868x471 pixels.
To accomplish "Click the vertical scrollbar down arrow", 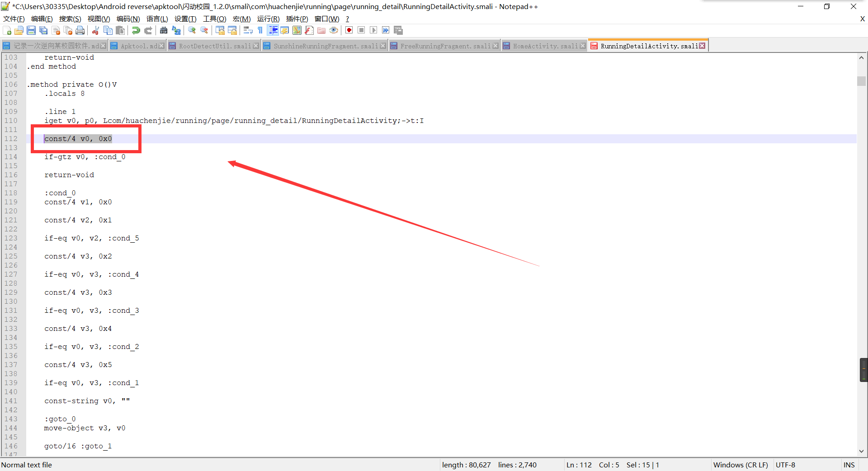I will coord(861,451).
